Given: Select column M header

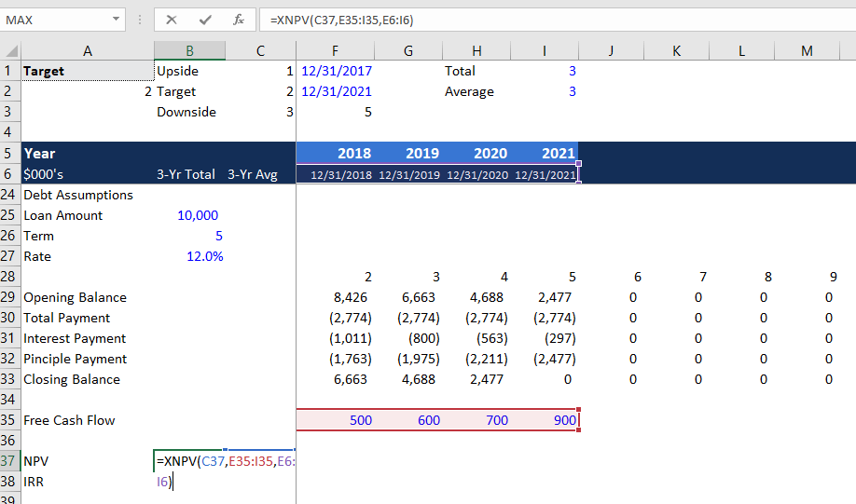Looking at the screenshot, I should (807, 51).
